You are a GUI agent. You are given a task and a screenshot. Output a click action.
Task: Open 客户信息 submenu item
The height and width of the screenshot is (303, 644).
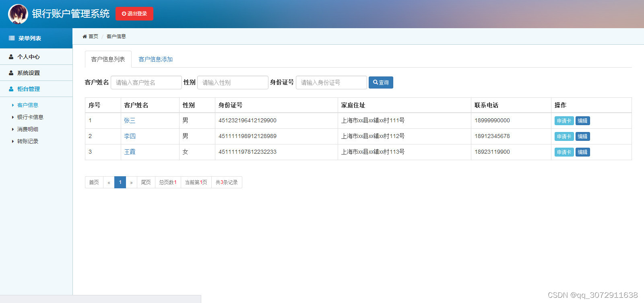[x=27, y=105]
